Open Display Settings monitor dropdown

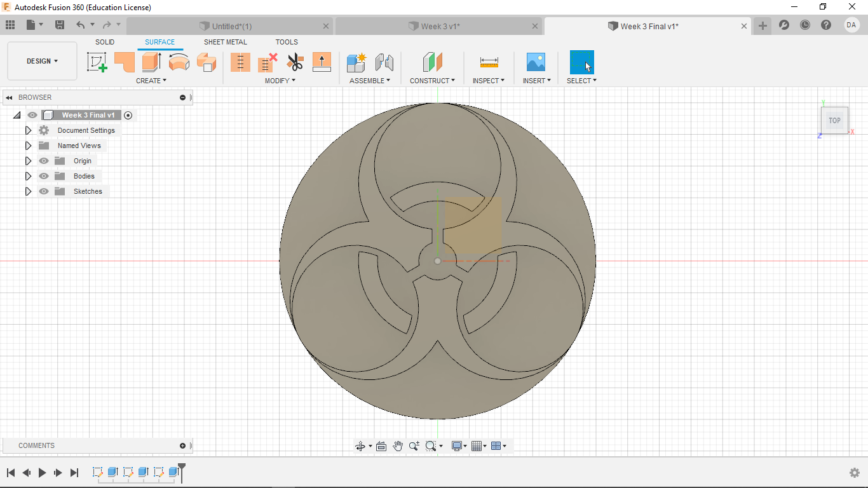coord(459,446)
